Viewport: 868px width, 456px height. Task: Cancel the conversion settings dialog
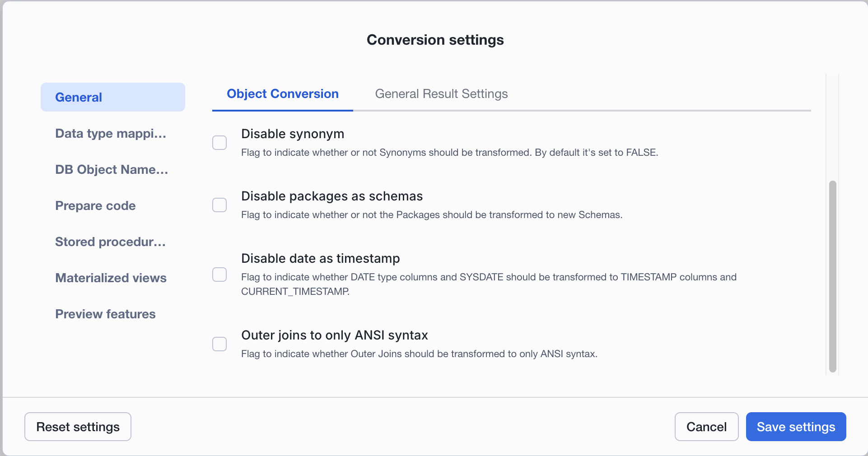706,427
